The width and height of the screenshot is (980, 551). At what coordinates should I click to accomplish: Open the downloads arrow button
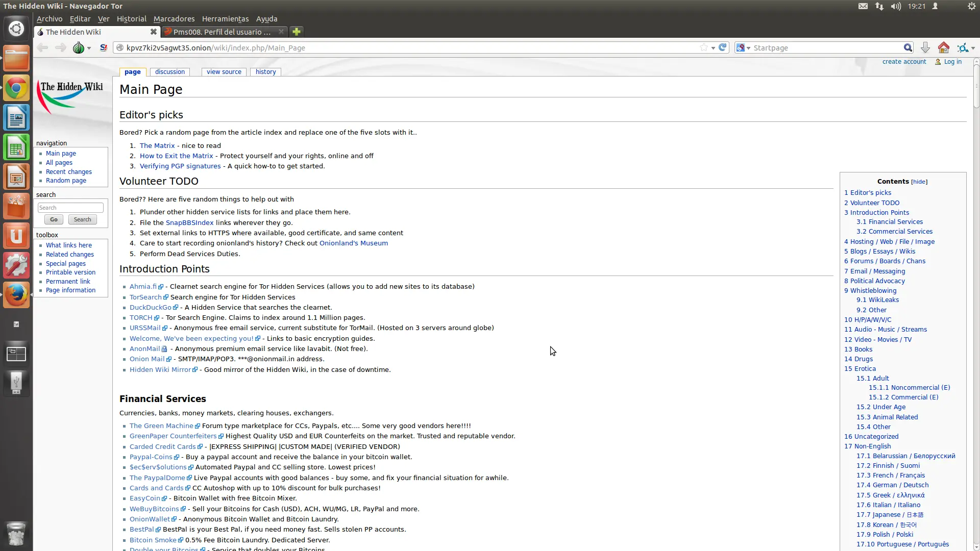pos(925,47)
